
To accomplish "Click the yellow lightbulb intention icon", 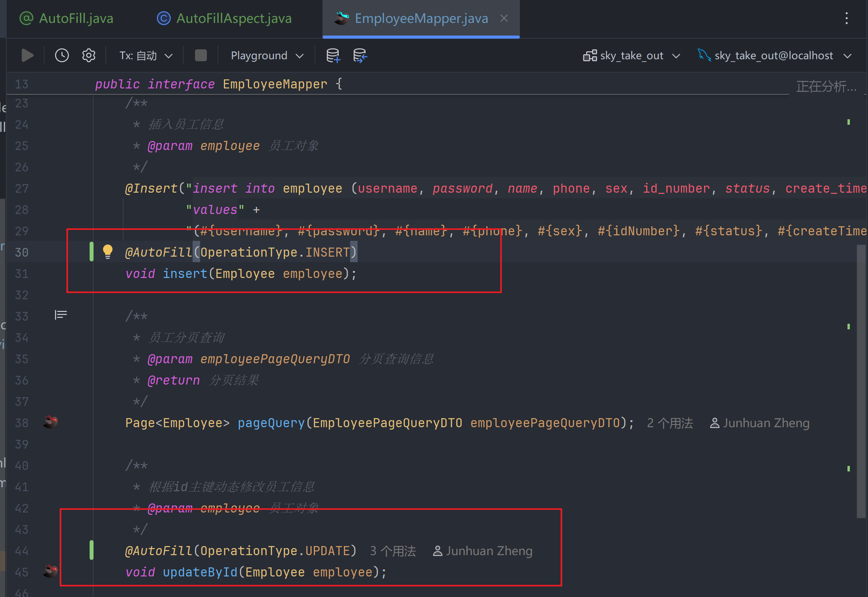I will [108, 252].
